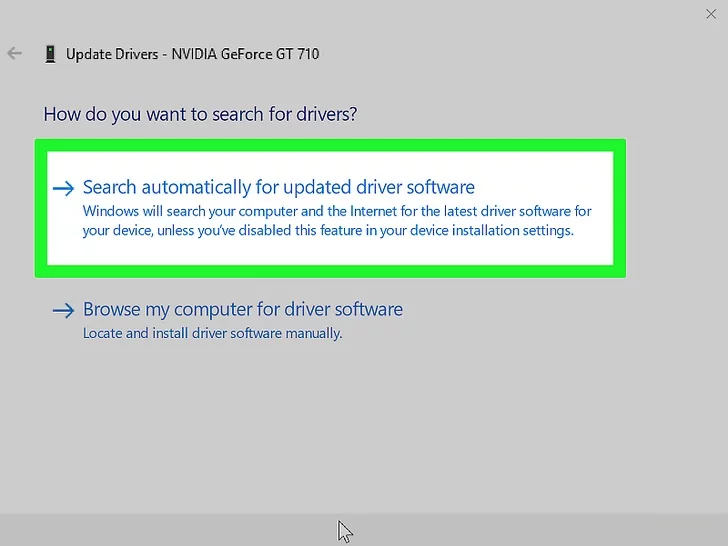Click the 'How do you want to search' heading

(200, 114)
